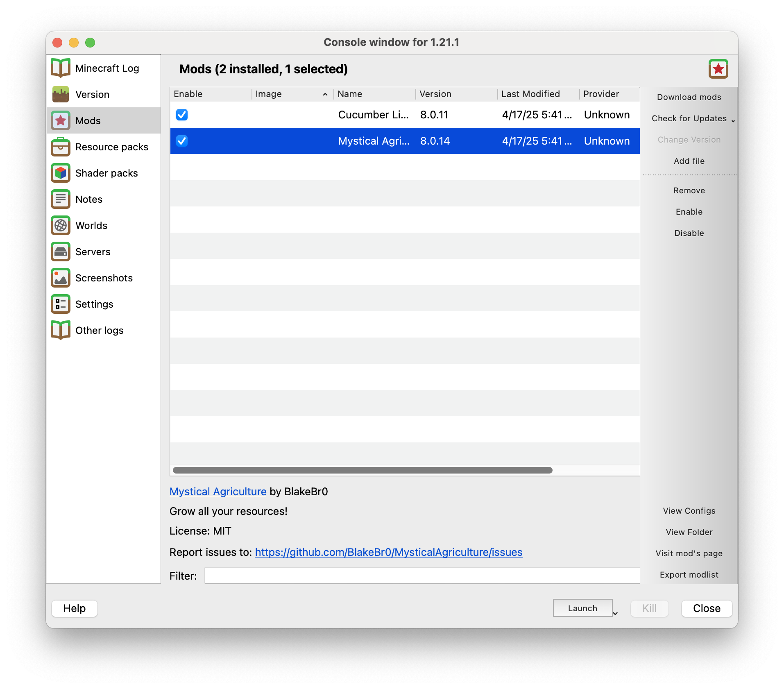
Task: Click the red star icon top right
Action: tap(718, 69)
